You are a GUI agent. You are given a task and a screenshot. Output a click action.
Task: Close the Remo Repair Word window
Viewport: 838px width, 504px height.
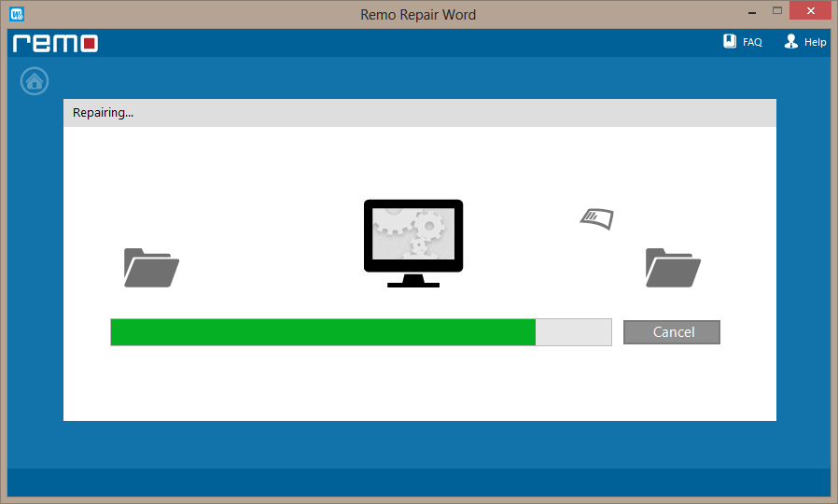[810, 10]
